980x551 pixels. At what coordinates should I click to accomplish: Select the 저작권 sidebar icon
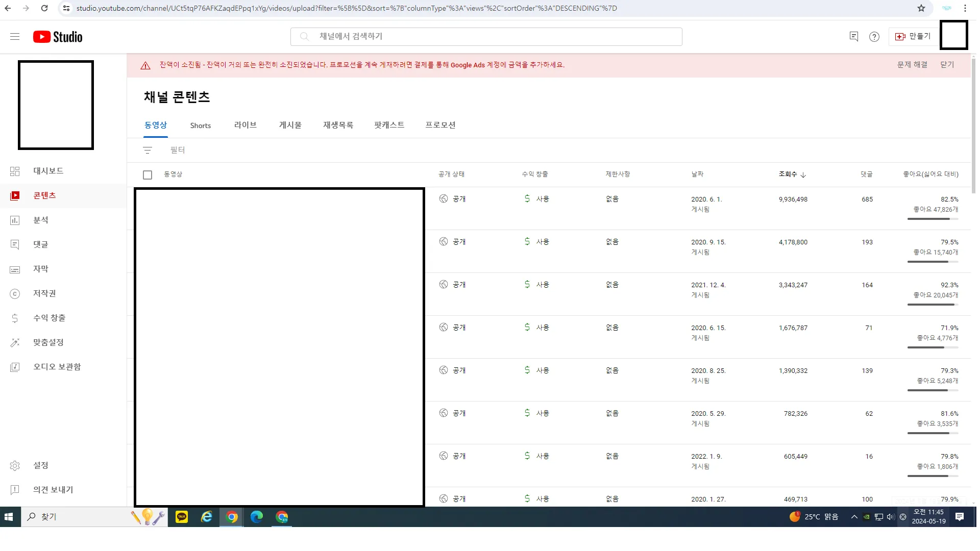pos(15,293)
